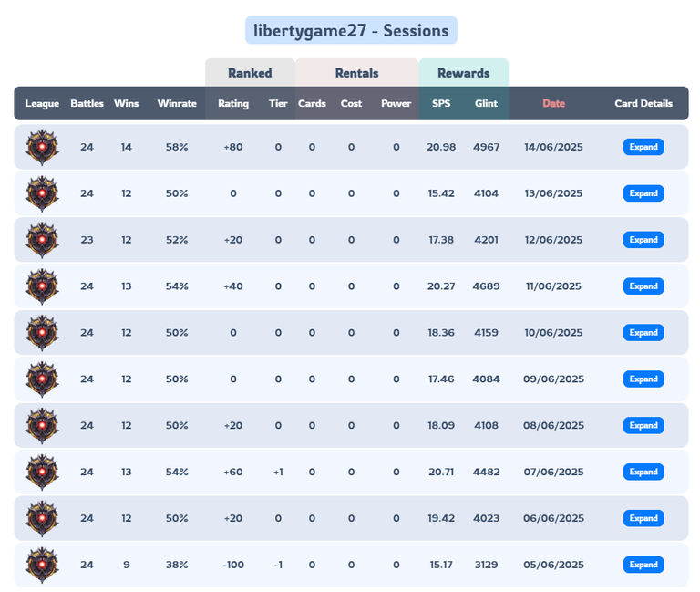Sort by Cards column header
700x592 pixels.
click(x=312, y=104)
